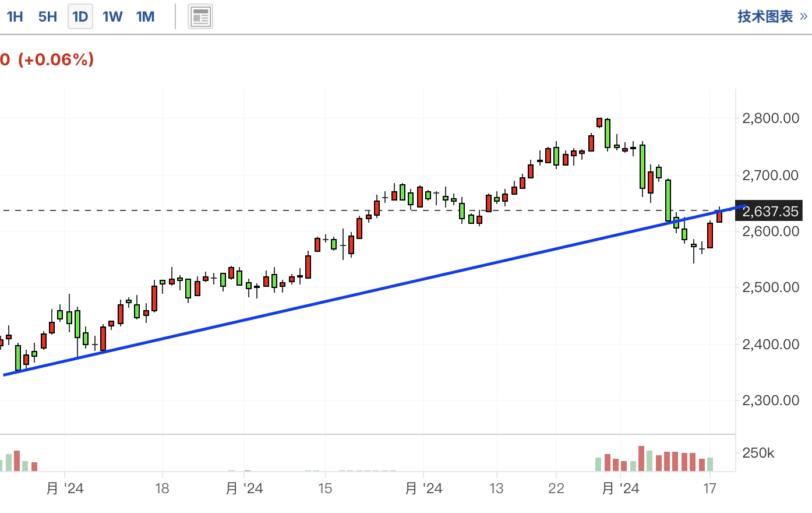The image size is (812, 513).
Task: Click the date label 17 on the time axis
Action: click(x=709, y=489)
